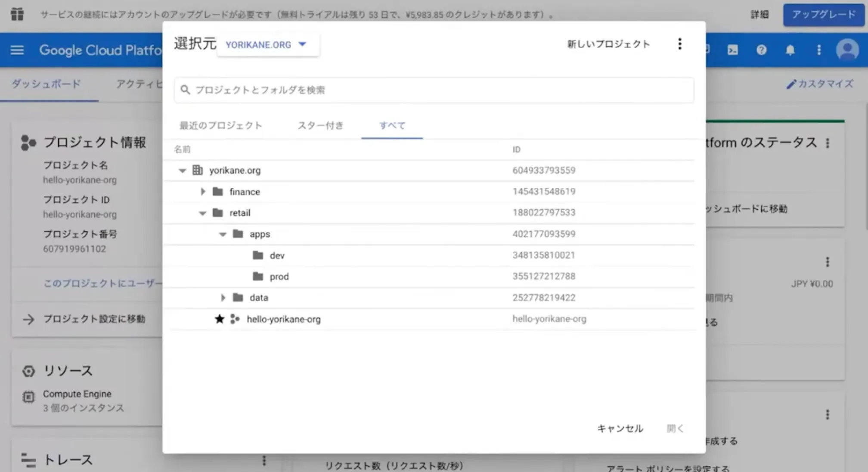The width and height of the screenshot is (868, 472).
Task: Click the retail folder icon
Action: [218, 212]
